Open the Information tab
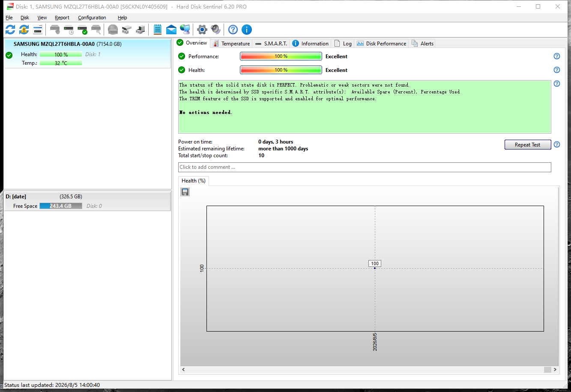Image resolution: width=571 pixels, height=392 pixels. [311, 43]
